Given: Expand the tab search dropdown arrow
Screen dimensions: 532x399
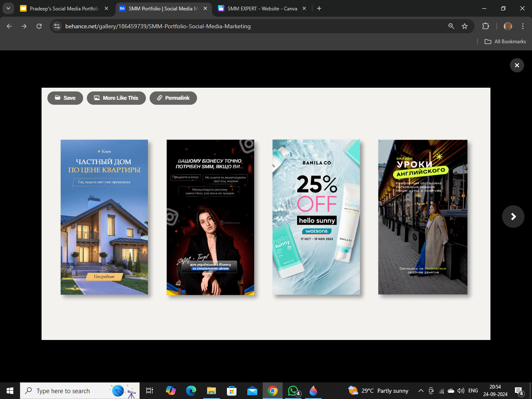Looking at the screenshot, I should [8, 8].
